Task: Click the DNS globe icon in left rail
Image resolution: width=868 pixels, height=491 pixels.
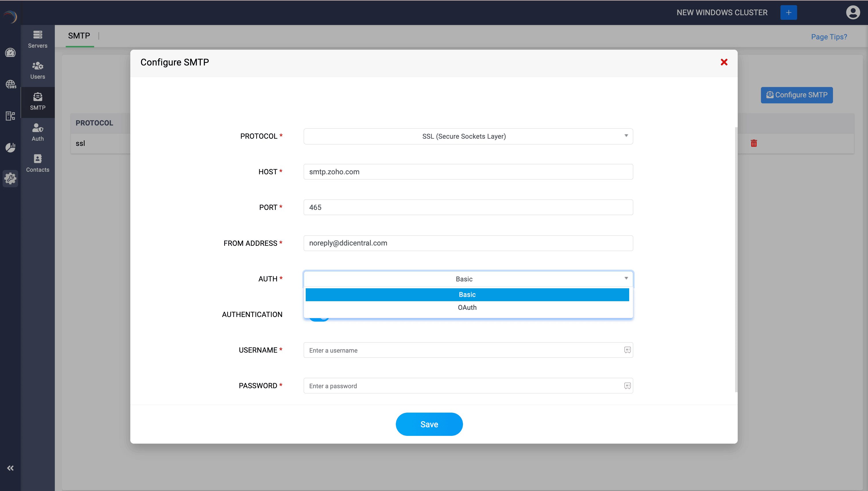Action: point(10,84)
